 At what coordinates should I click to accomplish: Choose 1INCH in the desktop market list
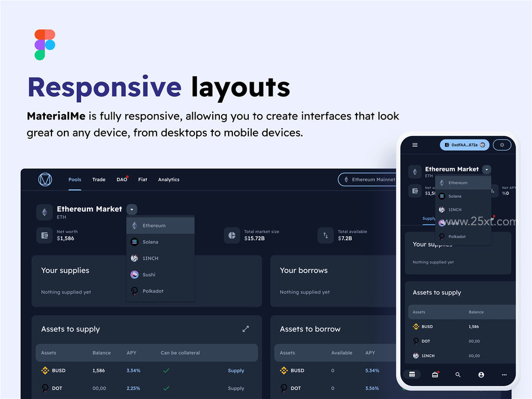click(160, 258)
